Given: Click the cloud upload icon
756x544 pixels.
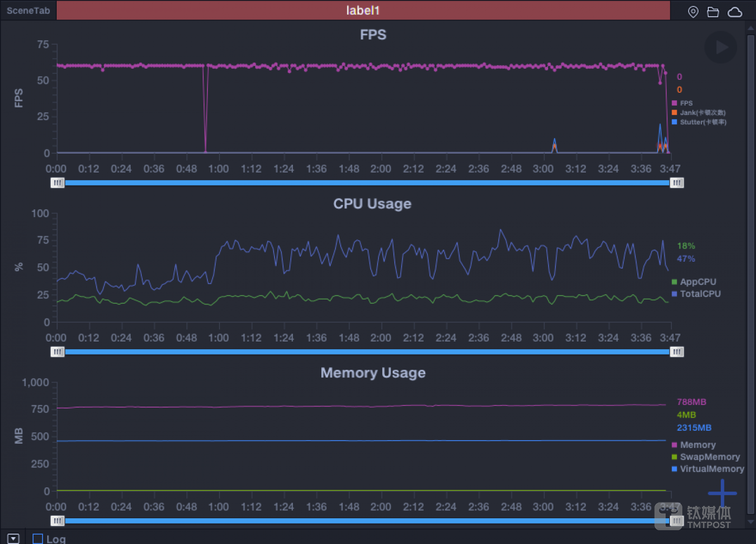Looking at the screenshot, I should tap(734, 12).
